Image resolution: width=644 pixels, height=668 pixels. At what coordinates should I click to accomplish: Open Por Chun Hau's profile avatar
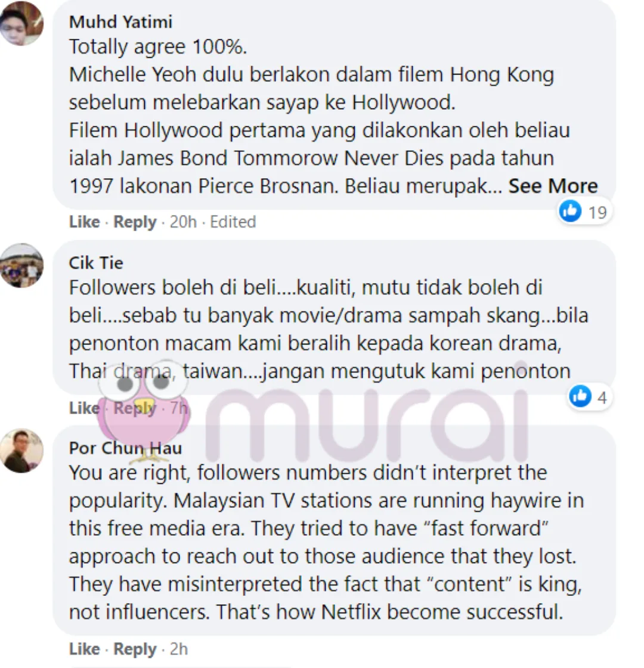click(21, 450)
